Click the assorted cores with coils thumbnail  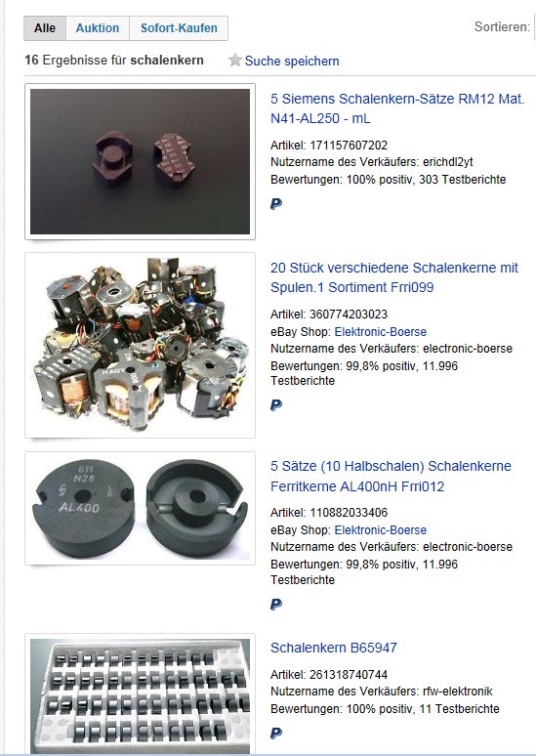coord(140,345)
